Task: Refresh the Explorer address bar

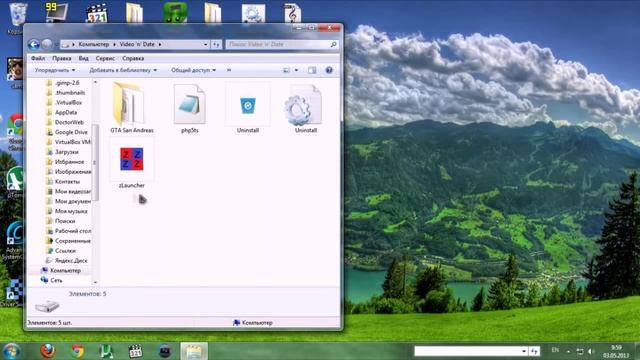Action: point(216,44)
